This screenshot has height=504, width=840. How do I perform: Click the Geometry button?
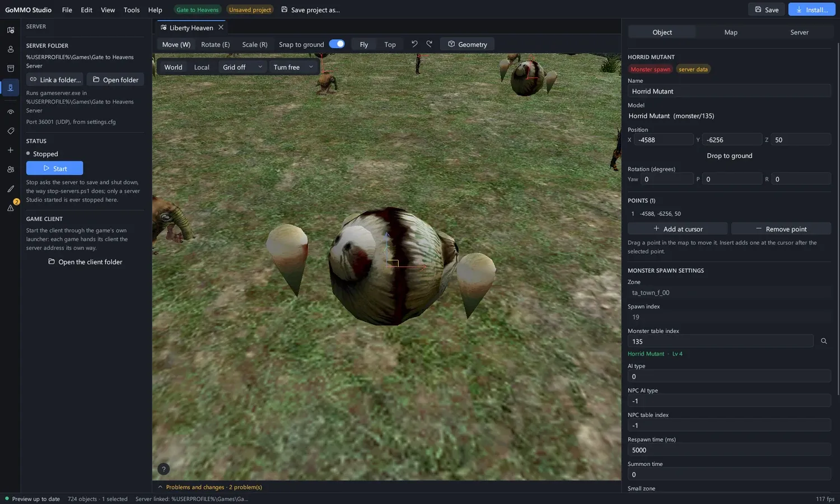click(468, 44)
